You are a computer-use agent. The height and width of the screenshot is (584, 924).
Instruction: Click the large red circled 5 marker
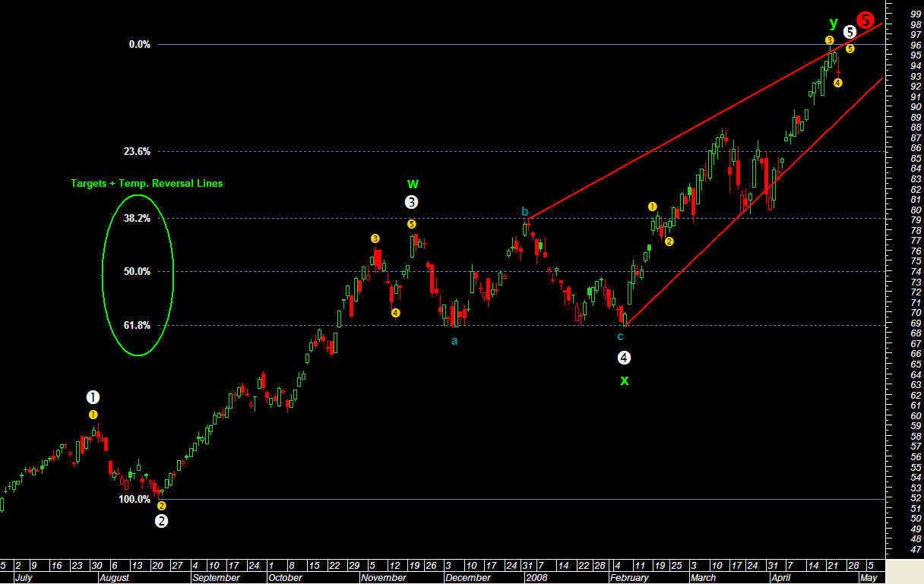tap(865, 21)
